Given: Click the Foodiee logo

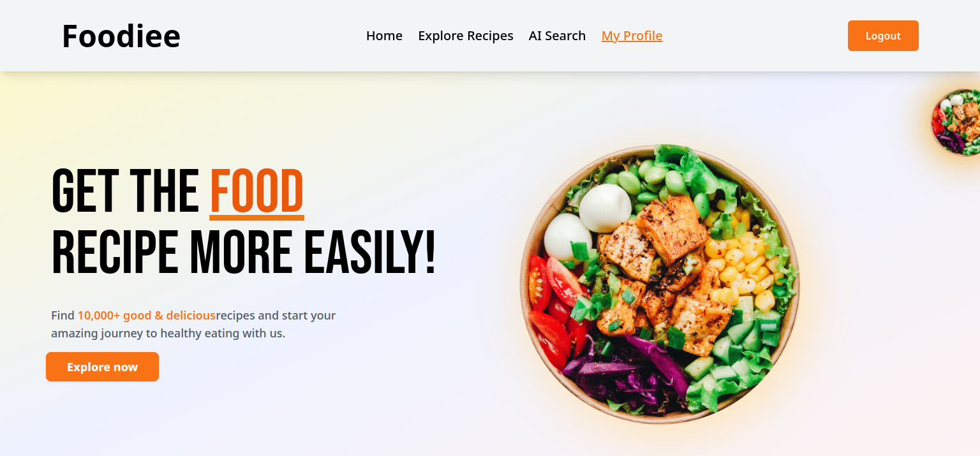Looking at the screenshot, I should (121, 36).
